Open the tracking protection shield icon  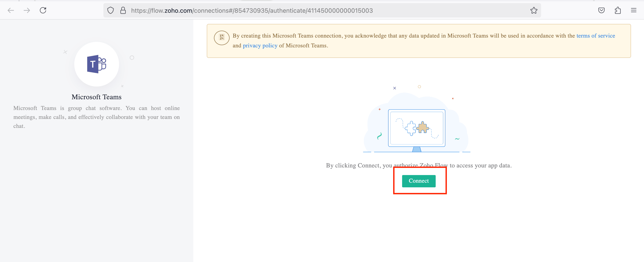[x=111, y=10]
